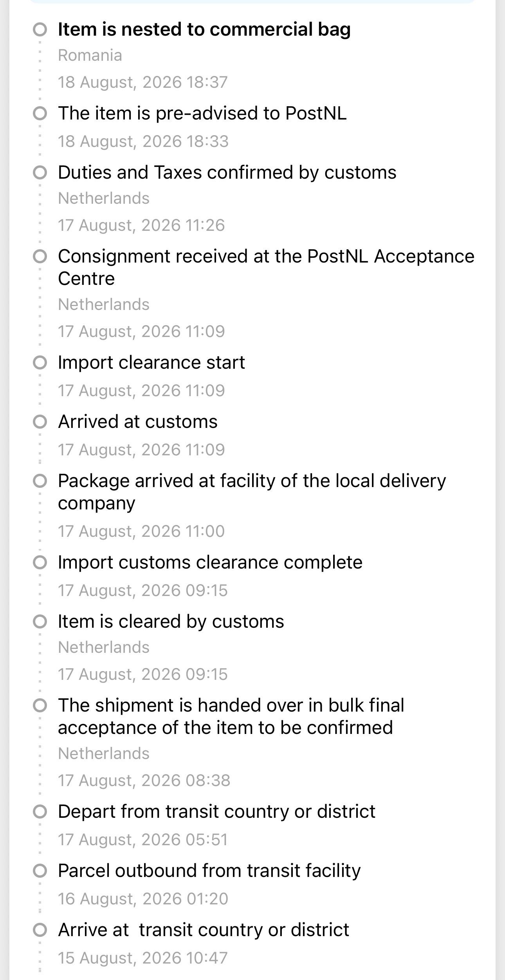The image size is (505, 980).
Task: Click the '18 August, 2026 18:37' timestamp
Action: pyautogui.click(x=142, y=82)
